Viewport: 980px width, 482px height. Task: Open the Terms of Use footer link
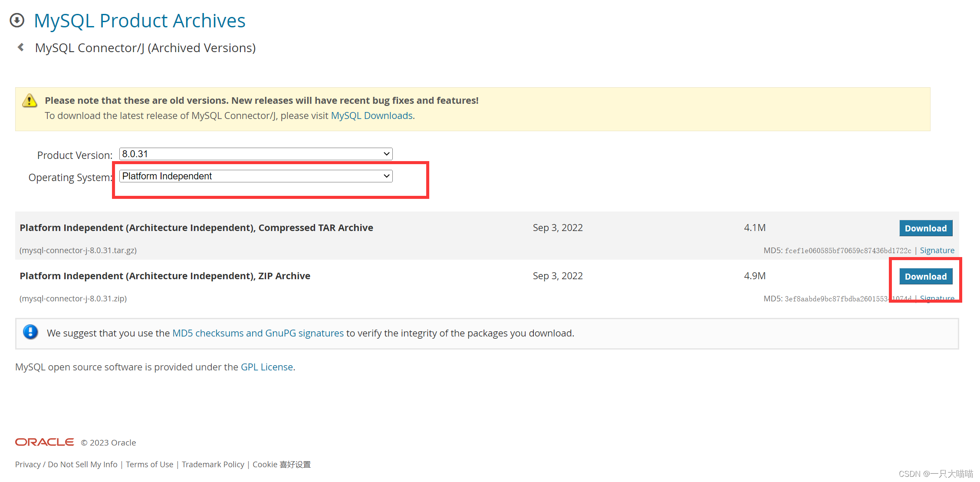pos(149,464)
